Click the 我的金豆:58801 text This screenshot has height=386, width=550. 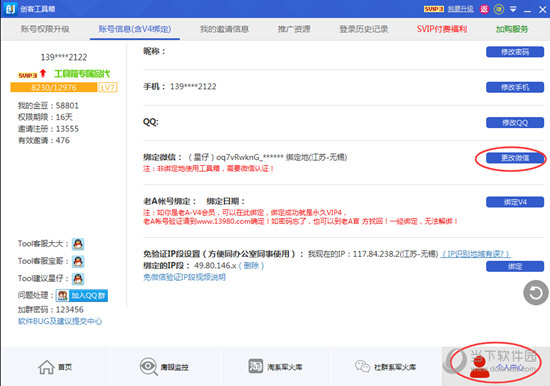click(x=48, y=106)
